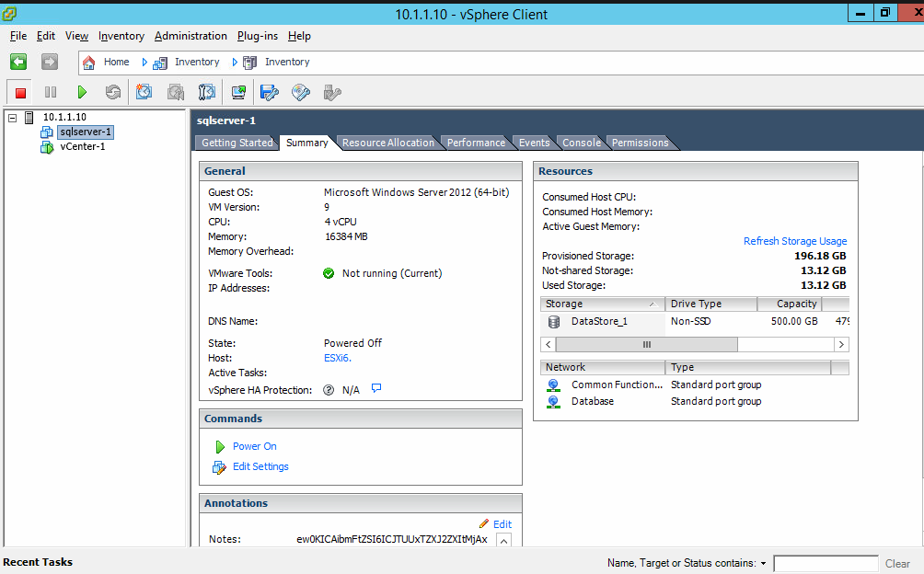The width and height of the screenshot is (924, 574).
Task: Click the pencil icon beside Annotations Edit
Action: [484, 523]
